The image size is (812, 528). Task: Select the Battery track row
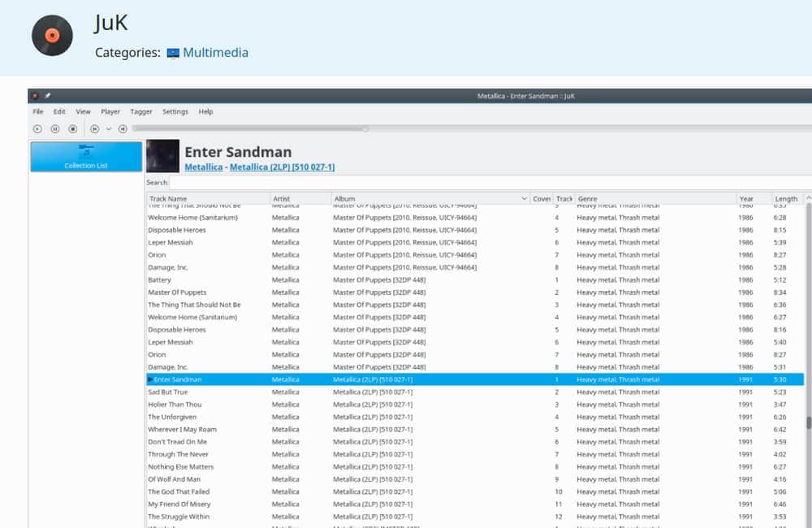pos(475,279)
